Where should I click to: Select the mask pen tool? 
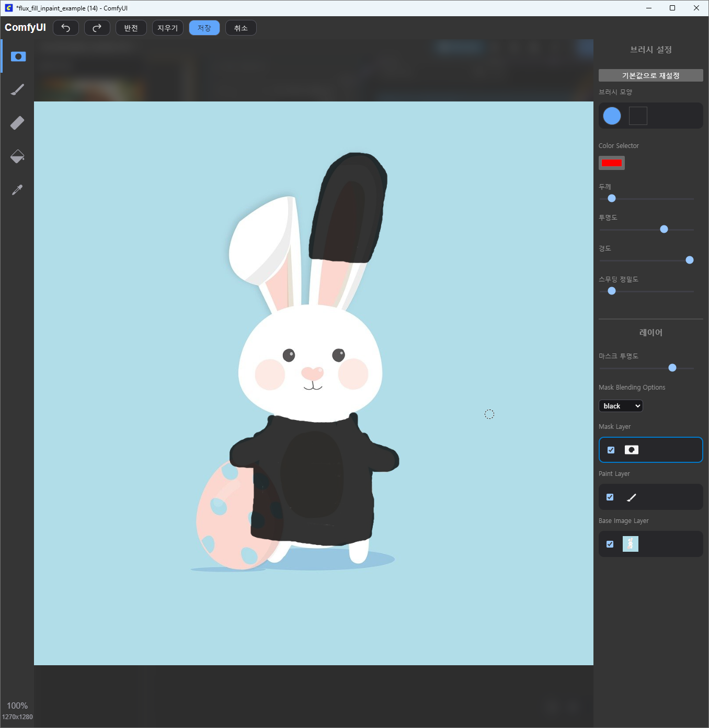point(18,56)
